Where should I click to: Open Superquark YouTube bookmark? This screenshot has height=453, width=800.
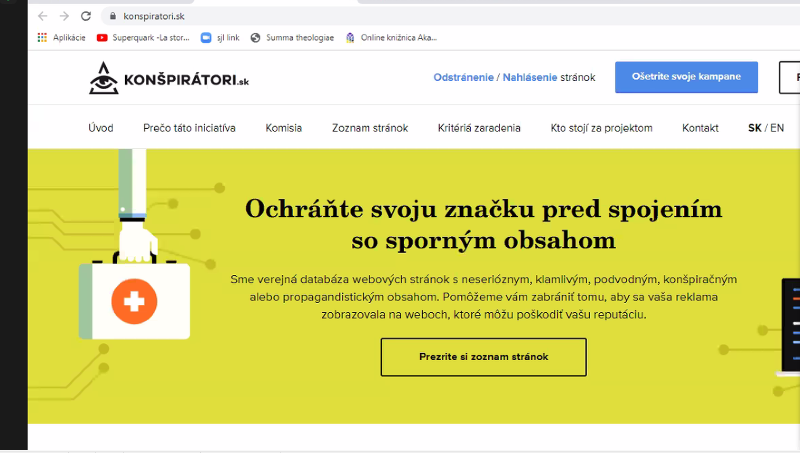tap(143, 38)
